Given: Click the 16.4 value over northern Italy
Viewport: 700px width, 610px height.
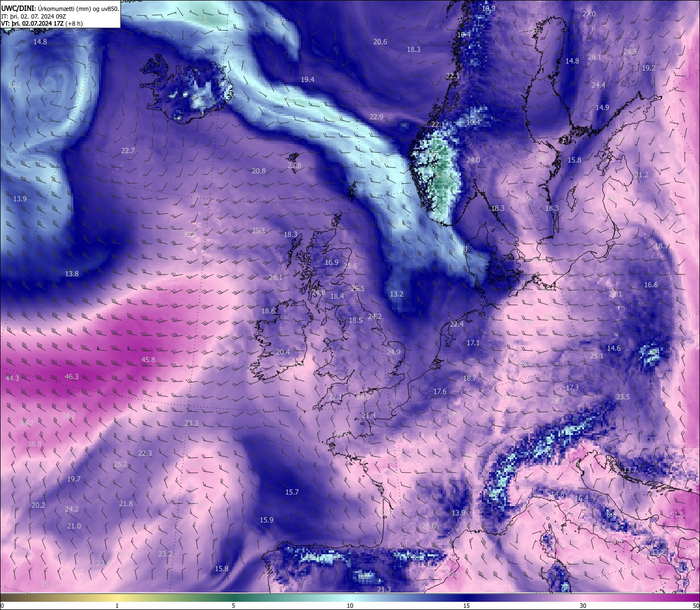Looking at the screenshot, I should tap(581, 498).
